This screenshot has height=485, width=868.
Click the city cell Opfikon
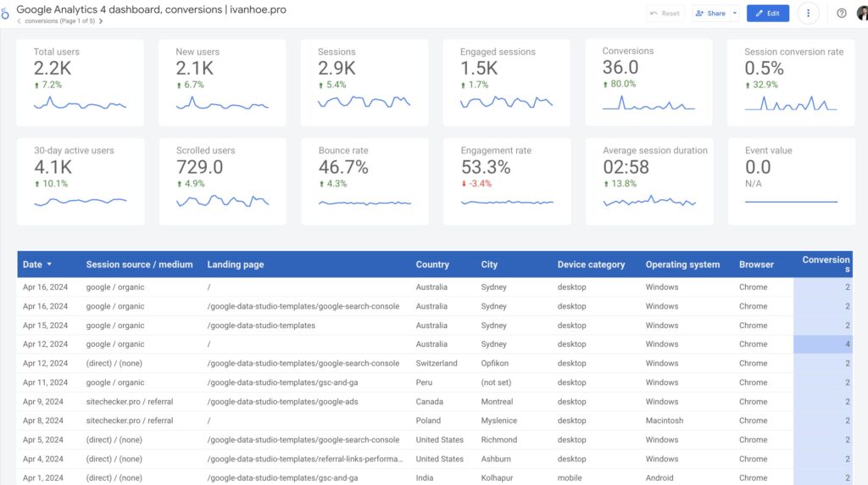494,363
